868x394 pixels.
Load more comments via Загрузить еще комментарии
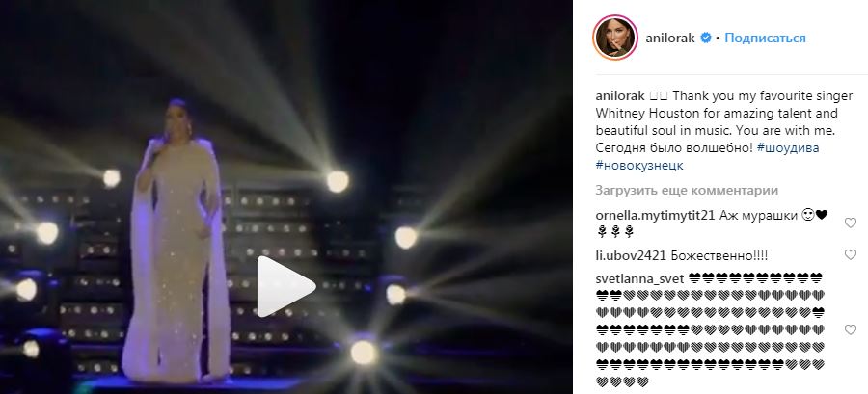pos(687,191)
